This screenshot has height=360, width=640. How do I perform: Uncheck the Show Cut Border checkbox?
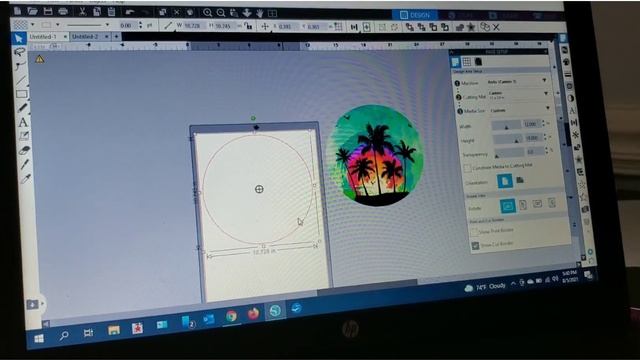[476, 246]
